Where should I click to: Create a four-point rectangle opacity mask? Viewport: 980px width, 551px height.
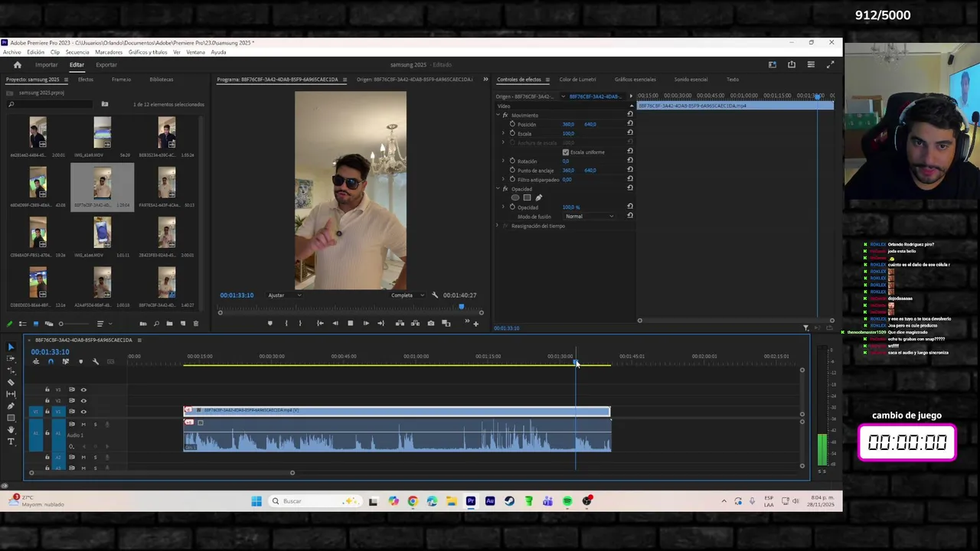[527, 197]
